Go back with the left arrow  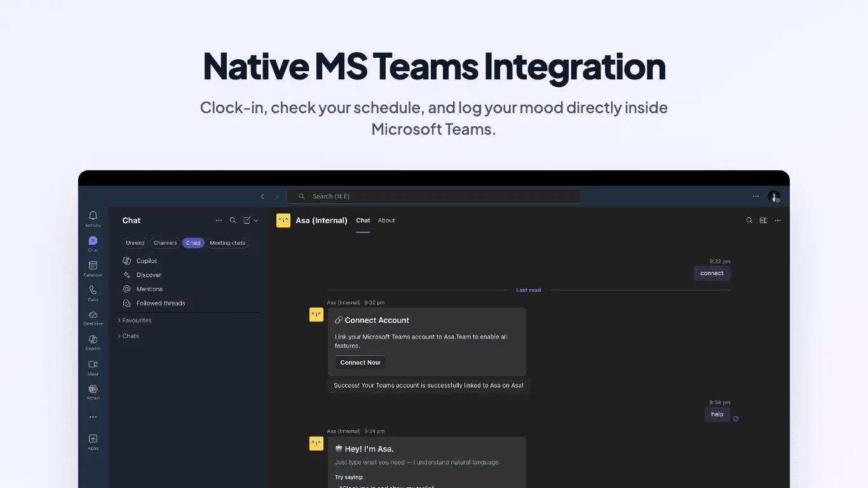pyautogui.click(x=262, y=196)
